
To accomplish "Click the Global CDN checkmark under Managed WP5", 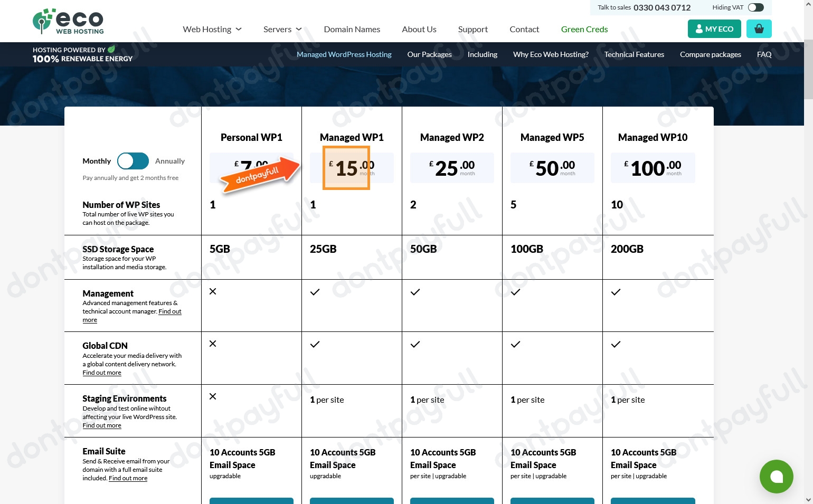I will click(x=515, y=344).
